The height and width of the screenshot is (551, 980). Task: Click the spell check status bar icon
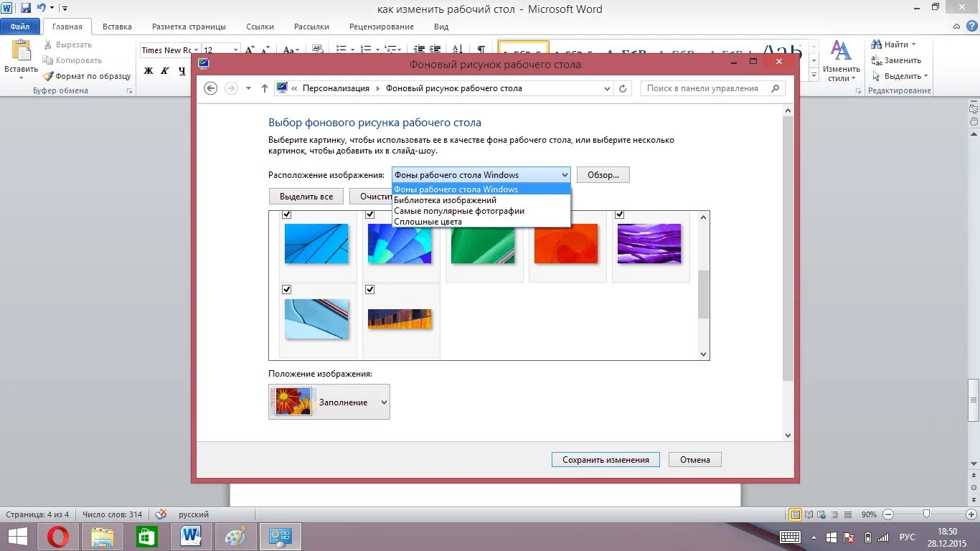tap(161, 514)
